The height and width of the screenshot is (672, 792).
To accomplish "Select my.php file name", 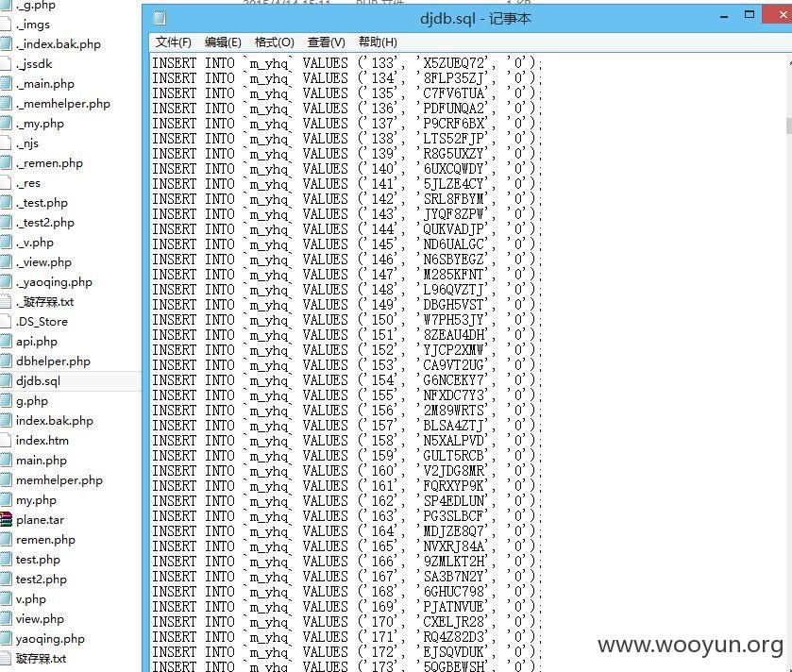I will [x=36, y=500].
